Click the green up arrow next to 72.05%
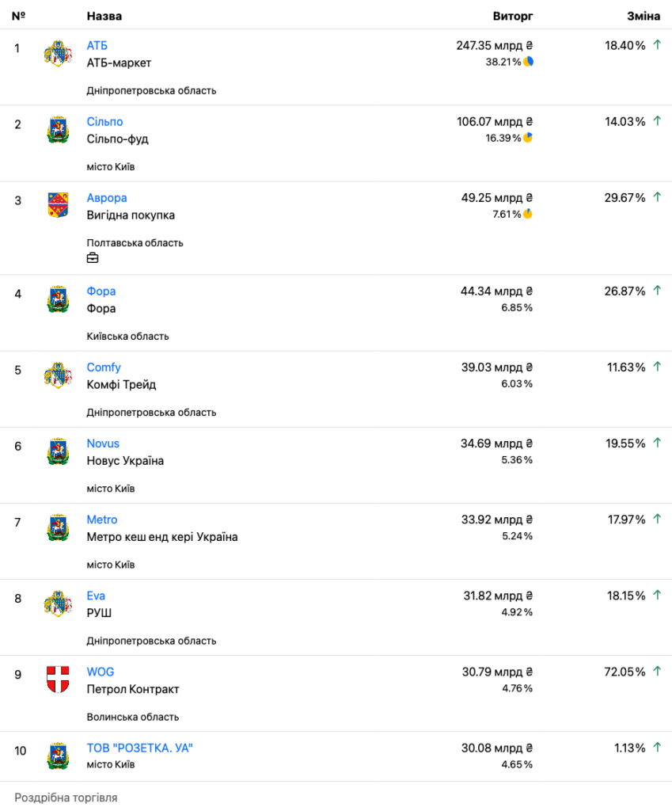Image resolution: width=672 pixels, height=811 pixels. (656, 672)
